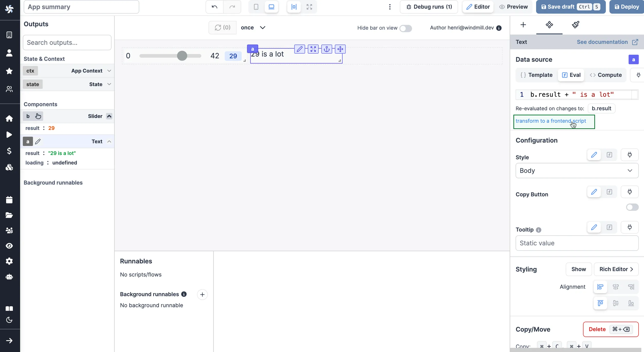Switch data source to Compute tab
The height and width of the screenshot is (352, 644).
click(606, 75)
